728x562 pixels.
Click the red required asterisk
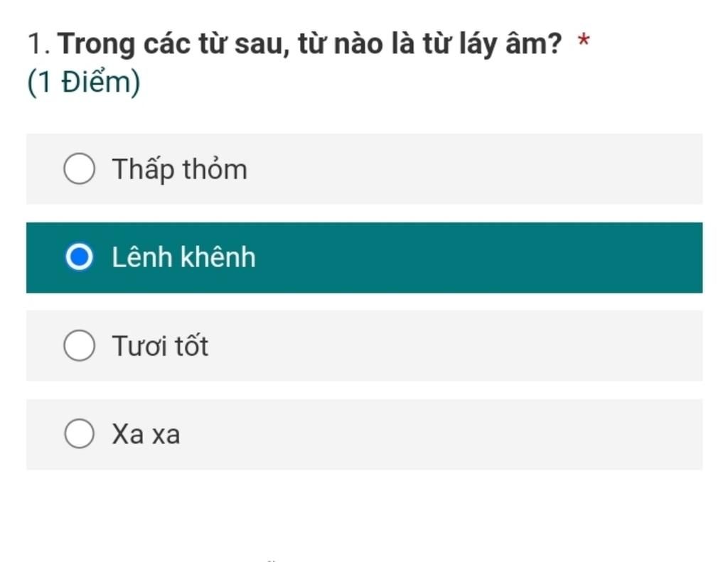pyautogui.click(x=584, y=40)
